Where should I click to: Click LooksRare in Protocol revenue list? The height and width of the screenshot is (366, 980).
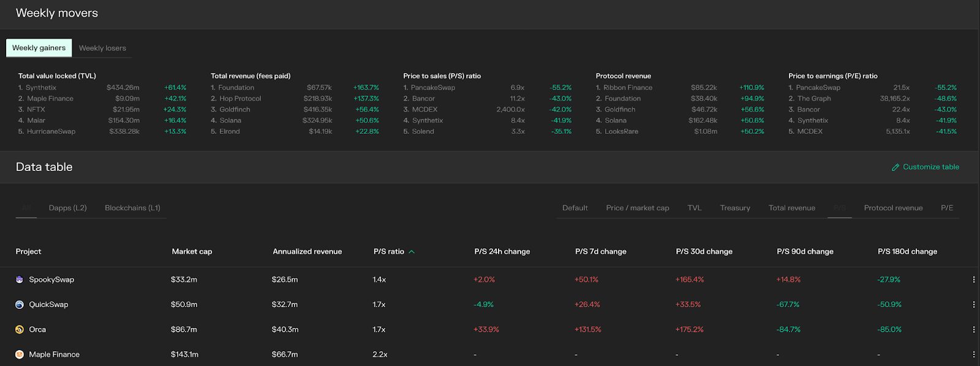[621, 132]
